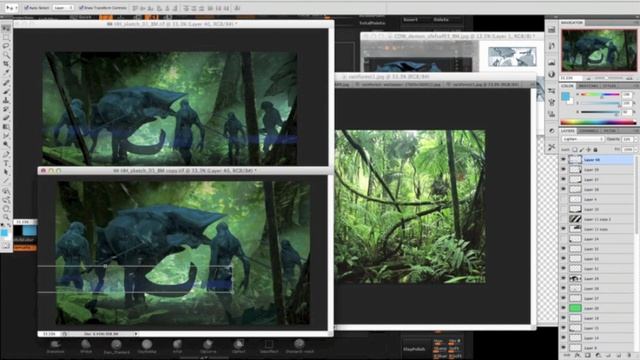Show the striped thumbnail layer via eye box
Screen dimensions: 640x360
[563, 219]
